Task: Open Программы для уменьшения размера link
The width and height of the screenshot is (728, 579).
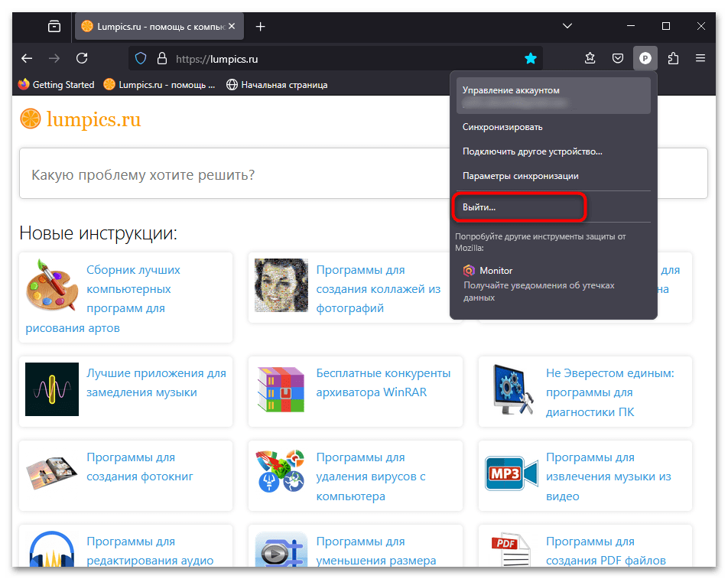Action: coord(376,551)
